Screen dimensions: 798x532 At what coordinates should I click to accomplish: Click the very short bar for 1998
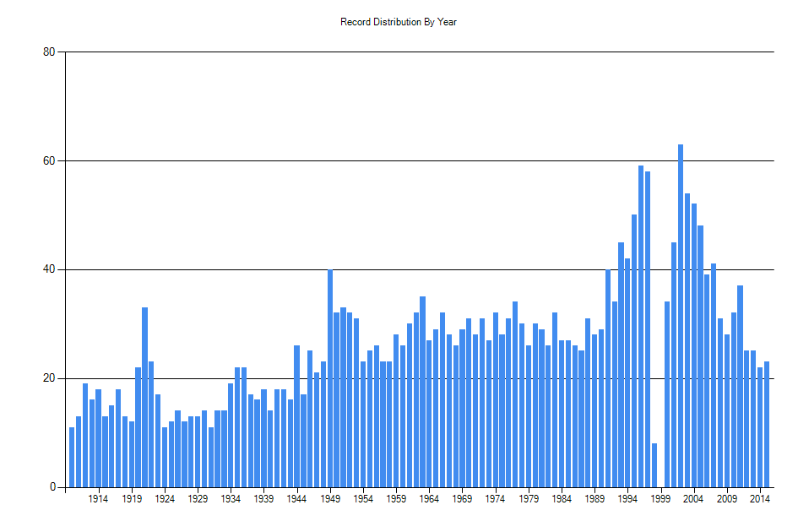pos(654,465)
